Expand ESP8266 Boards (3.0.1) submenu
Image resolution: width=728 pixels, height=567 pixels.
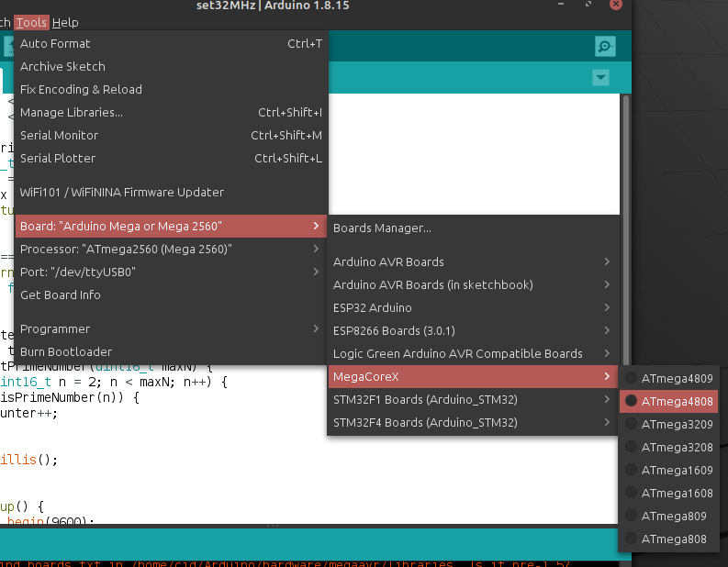(x=473, y=330)
